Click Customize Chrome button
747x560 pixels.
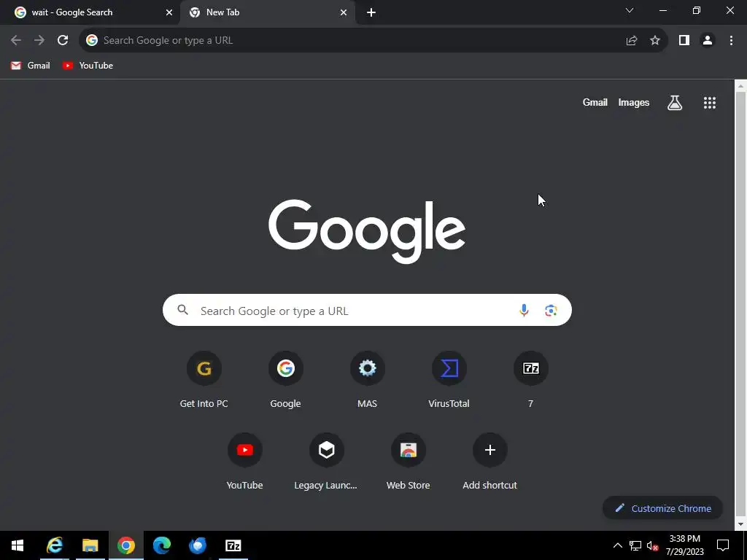pos(662,508)
